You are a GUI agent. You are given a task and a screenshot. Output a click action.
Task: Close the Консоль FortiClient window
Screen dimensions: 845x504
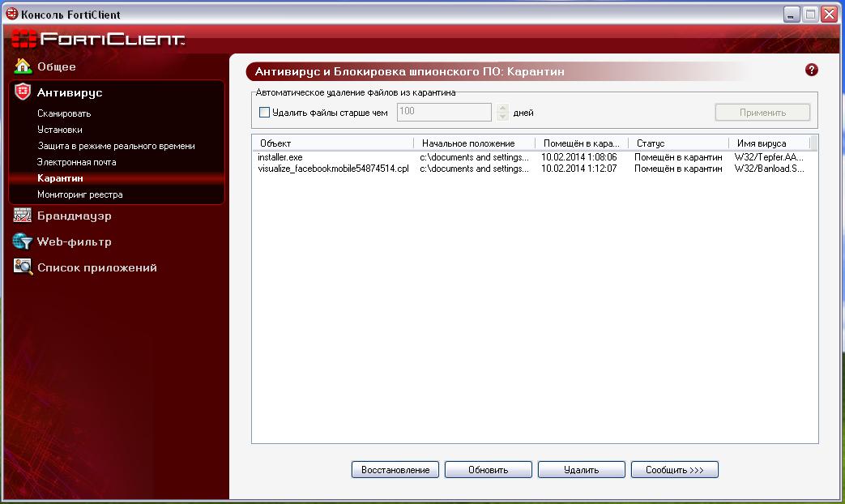[x=830, y=14]
